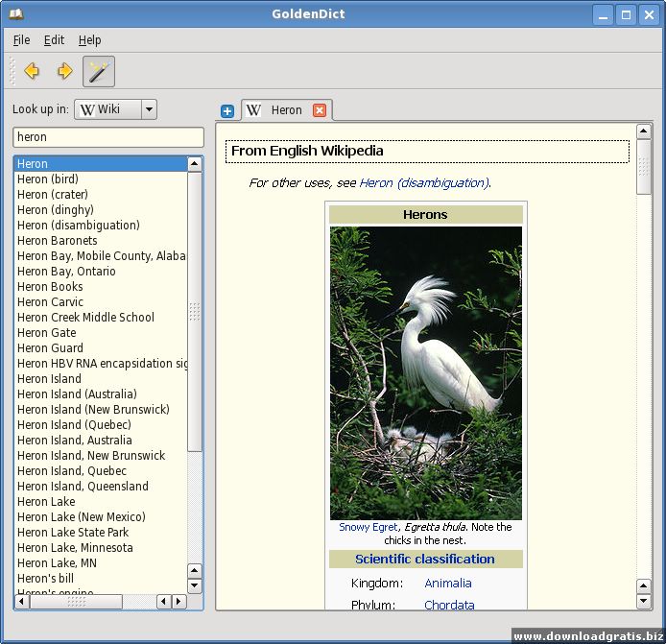Select Heron Bay, Ontario entry
The height and width of the screenshot is (644, 666).
coord(101,271)
